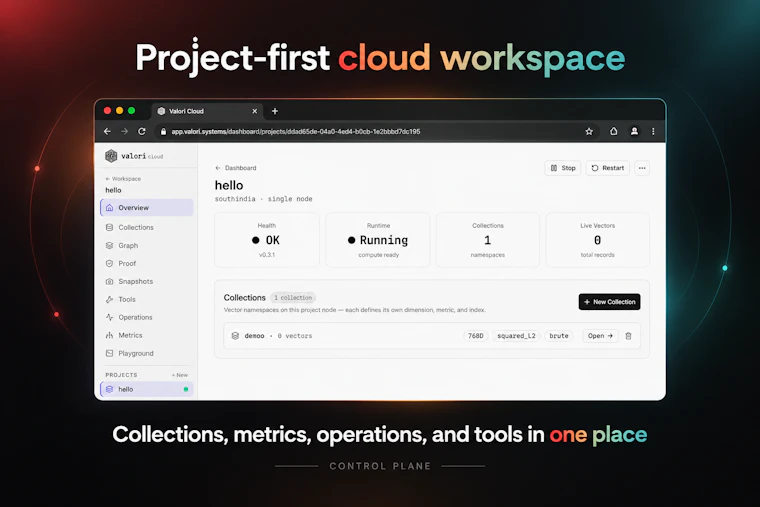Click the Collections count card

(x=488, y=240)
